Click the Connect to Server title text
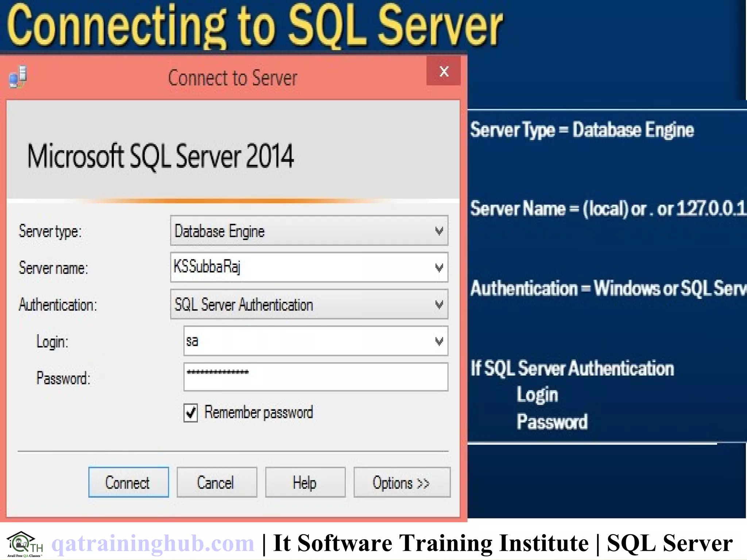 [232, 78]
